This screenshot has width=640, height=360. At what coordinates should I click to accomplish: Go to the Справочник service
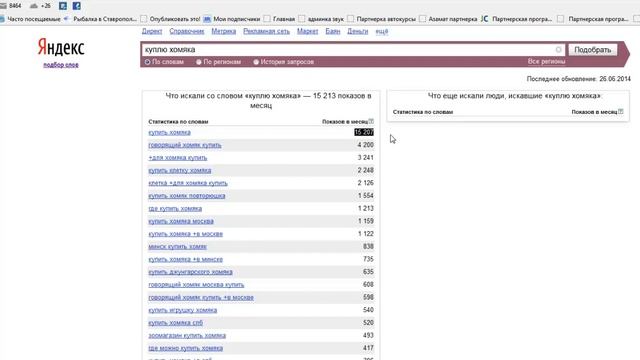click(187, 31)
